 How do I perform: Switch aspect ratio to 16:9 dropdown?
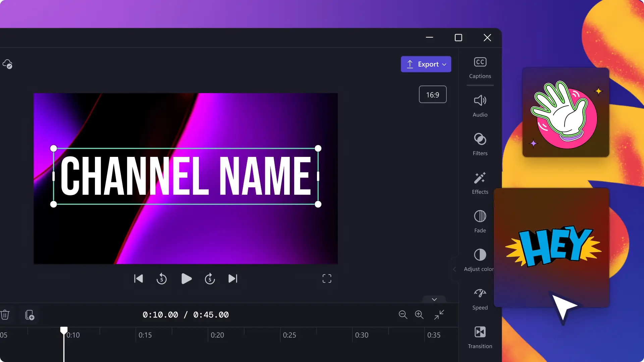pyautogui.click(x=433, y=95)
